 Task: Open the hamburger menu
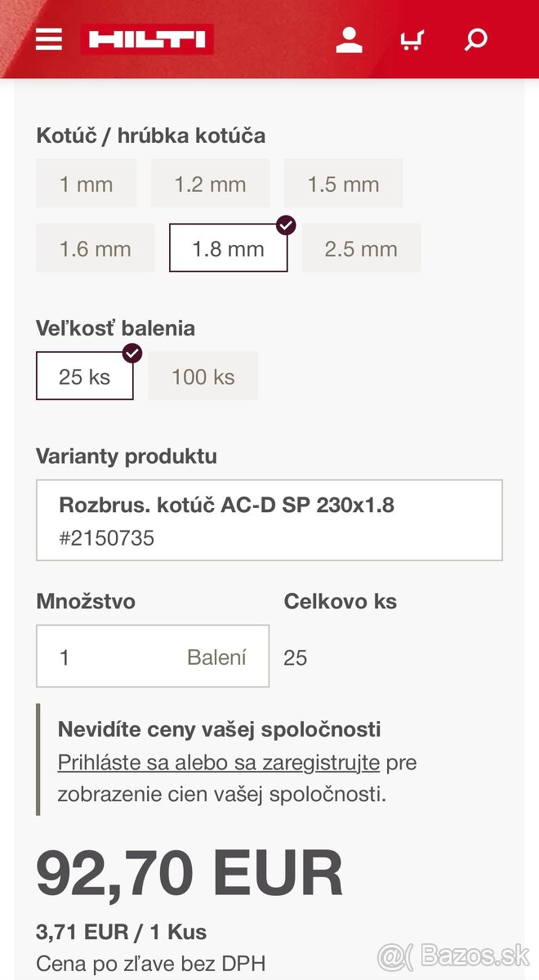(x=49, y=39)
